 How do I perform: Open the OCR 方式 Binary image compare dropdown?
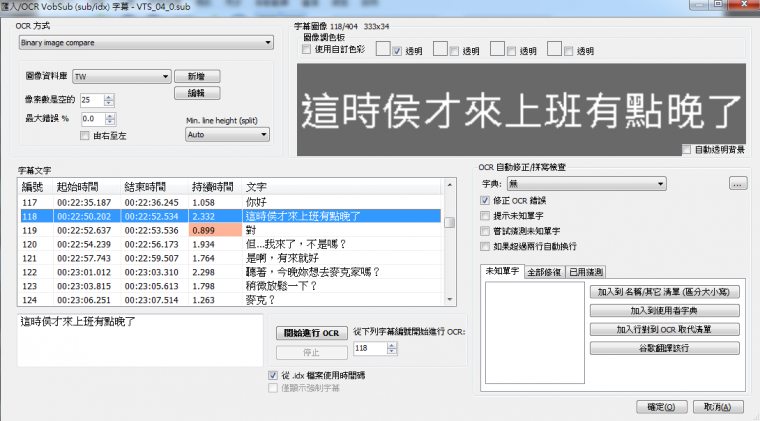coord(146,43)
